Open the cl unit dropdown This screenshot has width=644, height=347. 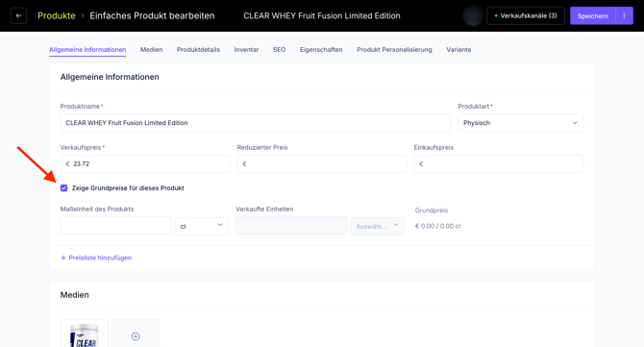[x=202, y=226]
